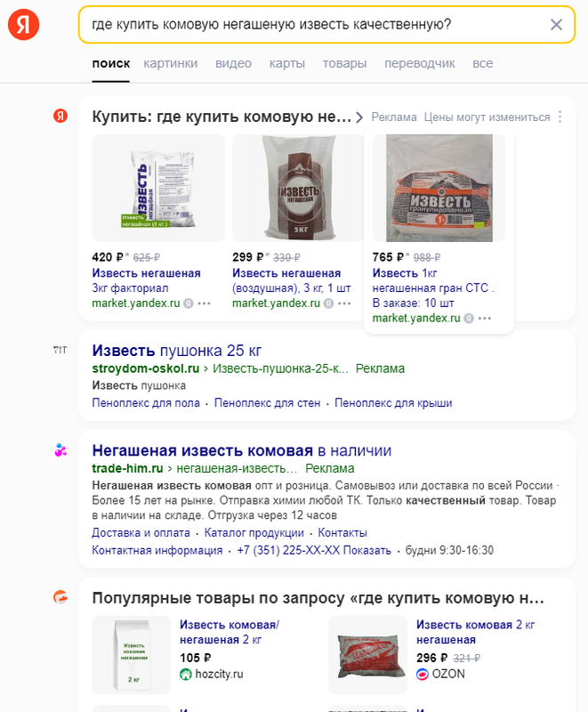Image resolution: width=588 pixels, height=712 pixels.
Task: Click the trade-him.ru green URL
Action: coord(127,469)
